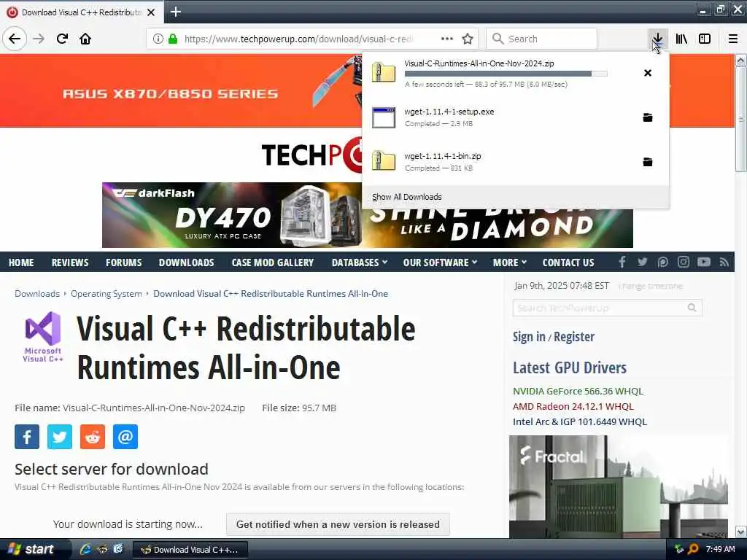This screenshot has height=560, width=747.
Task: Toggle the Downloads arrow toolbar button
Action: point(657,39)
